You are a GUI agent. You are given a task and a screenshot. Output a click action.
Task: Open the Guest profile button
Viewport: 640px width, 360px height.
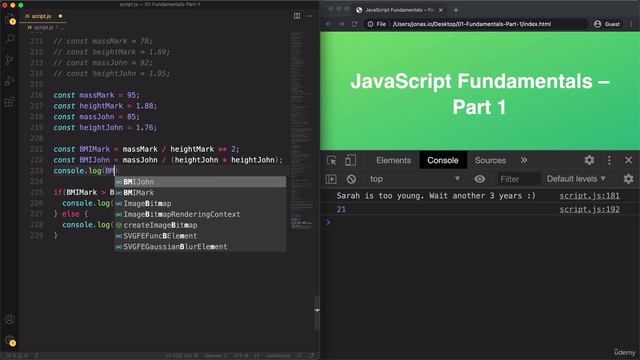[x=607, y=24]
